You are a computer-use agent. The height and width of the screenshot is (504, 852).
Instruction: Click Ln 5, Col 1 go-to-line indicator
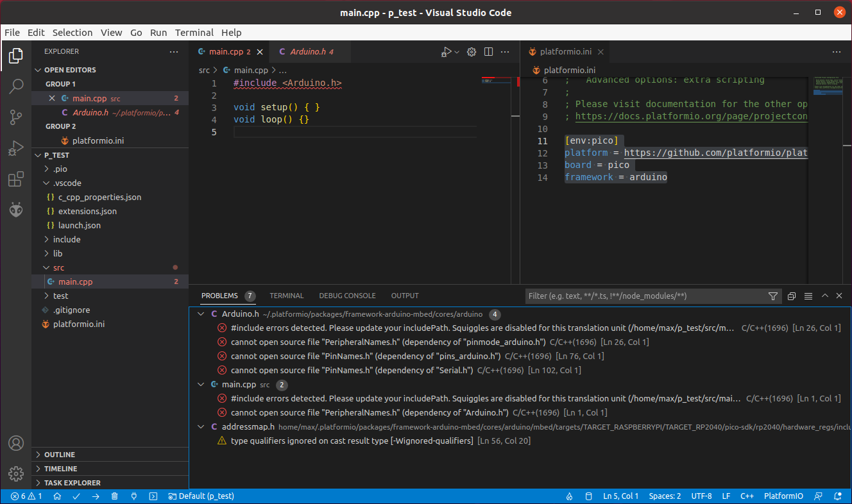point(620,496)
